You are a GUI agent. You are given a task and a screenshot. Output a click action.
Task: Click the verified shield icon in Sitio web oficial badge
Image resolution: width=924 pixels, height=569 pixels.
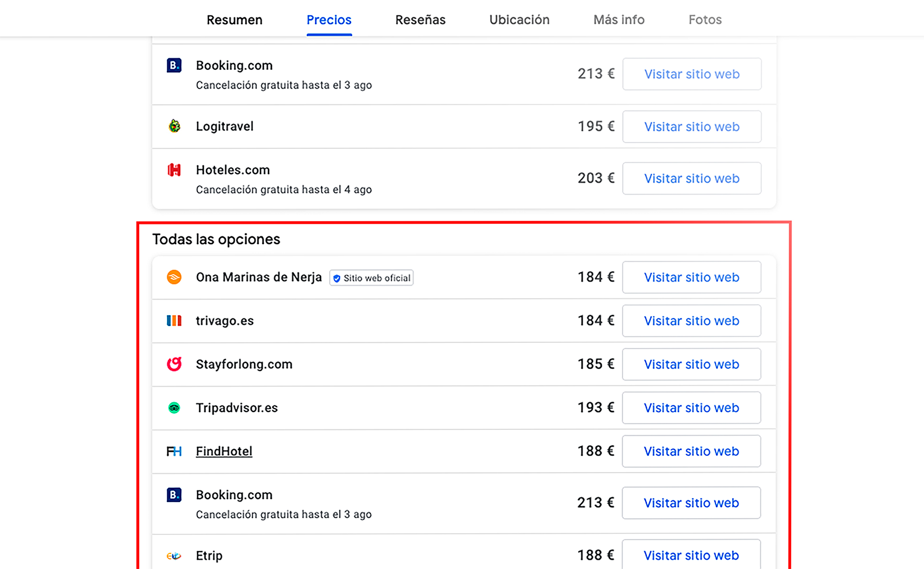point(337,278)
